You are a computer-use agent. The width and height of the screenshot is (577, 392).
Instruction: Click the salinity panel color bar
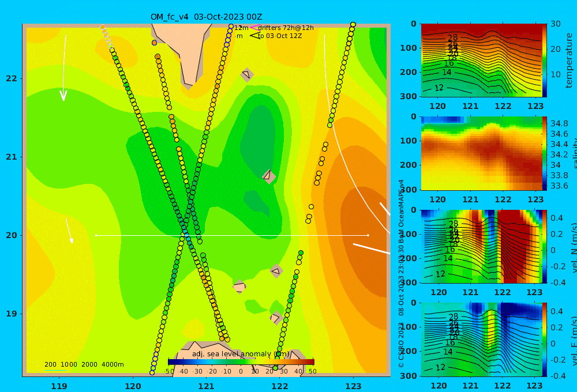tap(544, 153)
